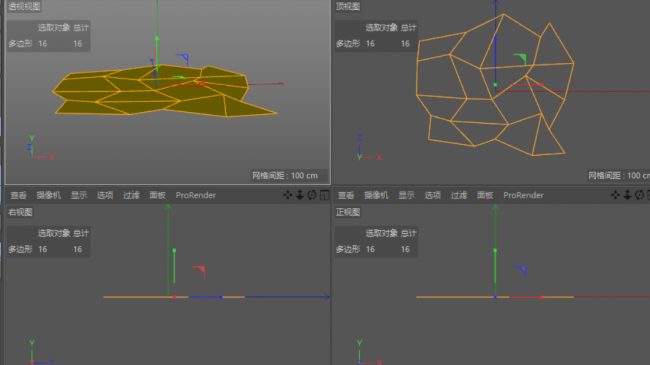Grab the blue Z-axis handle in top view

495,38
